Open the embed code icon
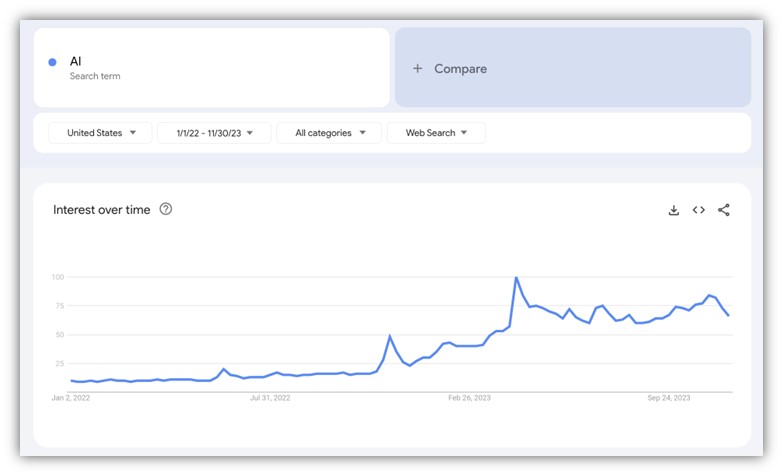 click(699, 210)
